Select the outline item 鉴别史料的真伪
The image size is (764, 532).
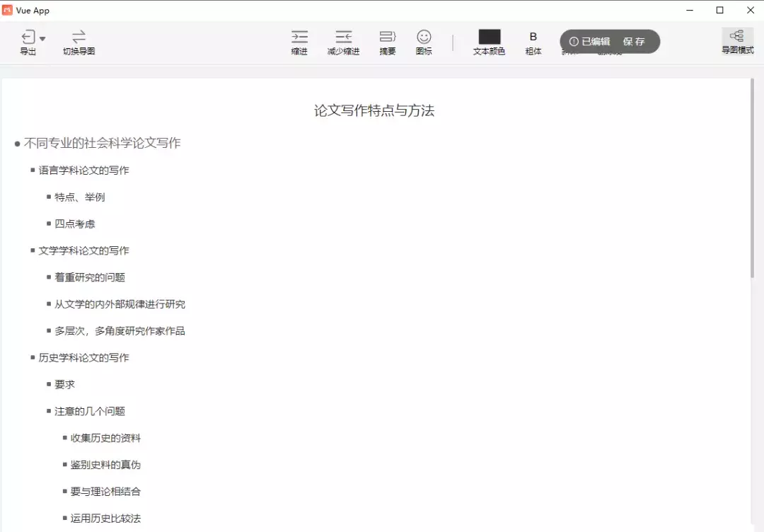pos(105,465)
